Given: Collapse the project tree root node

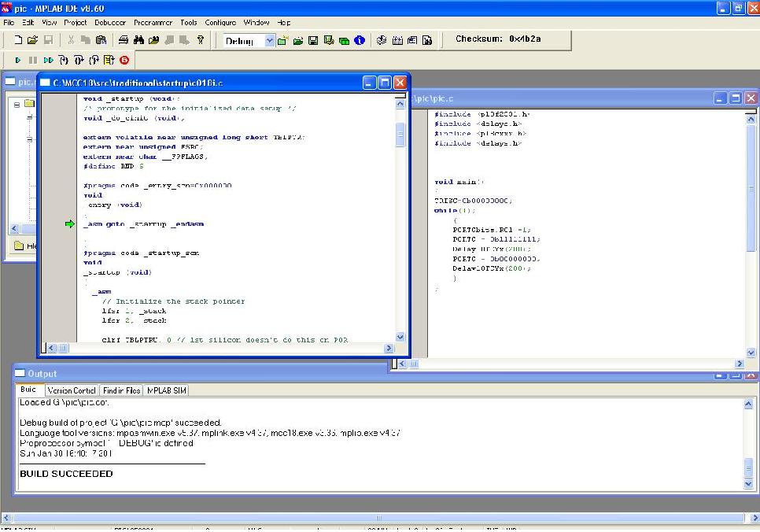Looking at the screenshot, I should click(x=17, y=104).
